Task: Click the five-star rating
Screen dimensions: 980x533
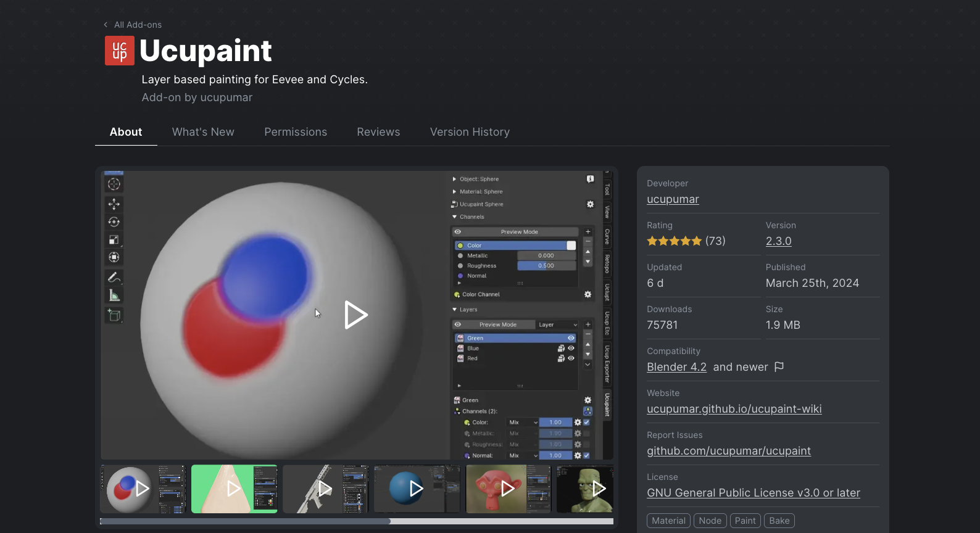Action: [675, 241]
